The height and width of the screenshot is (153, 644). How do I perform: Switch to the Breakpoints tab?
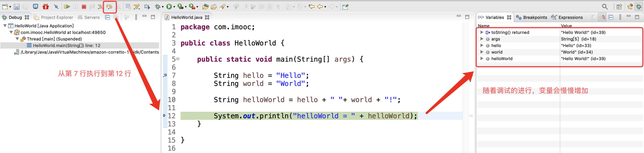[531, 17]
